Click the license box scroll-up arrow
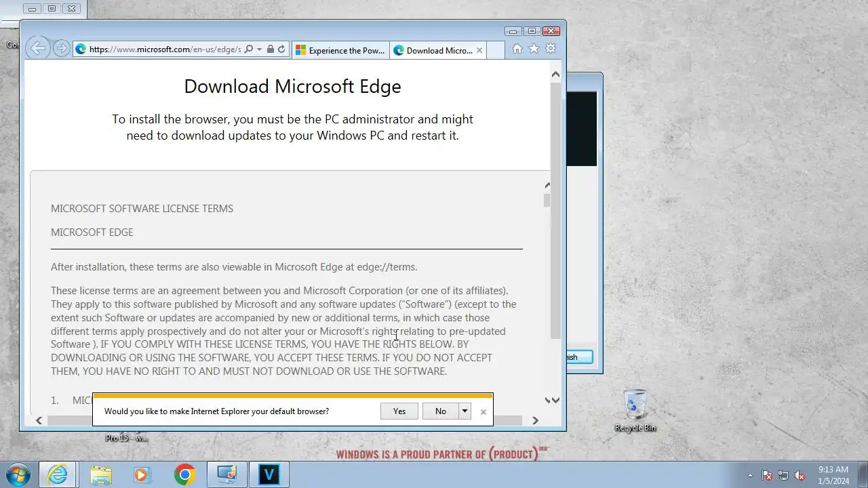 pyautogui.click(x=547, y=185)
